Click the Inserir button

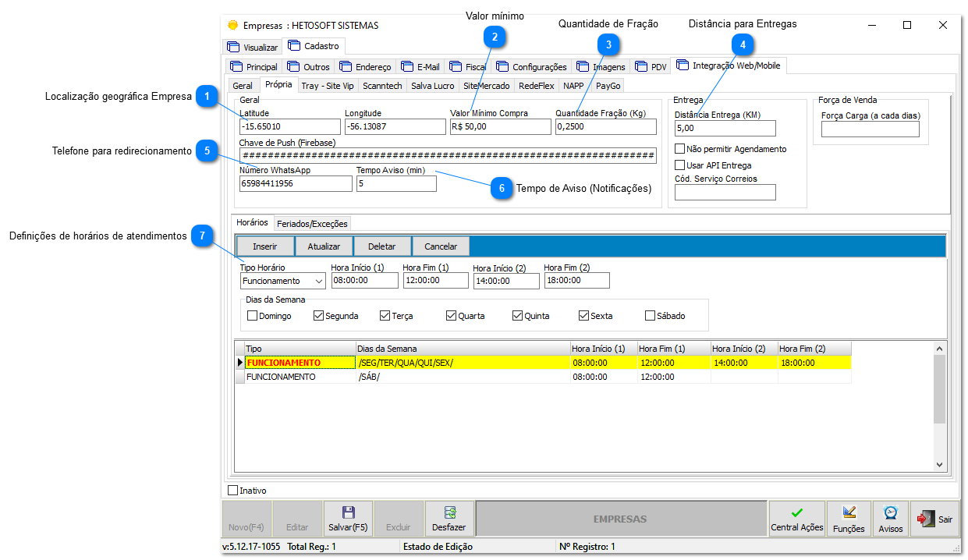[265, 246]
